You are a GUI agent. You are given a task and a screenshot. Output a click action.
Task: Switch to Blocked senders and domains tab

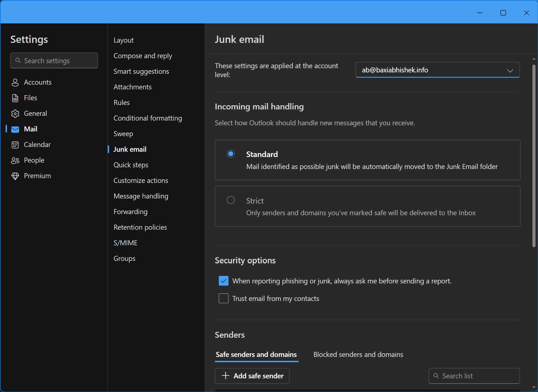tap(358, 354)
